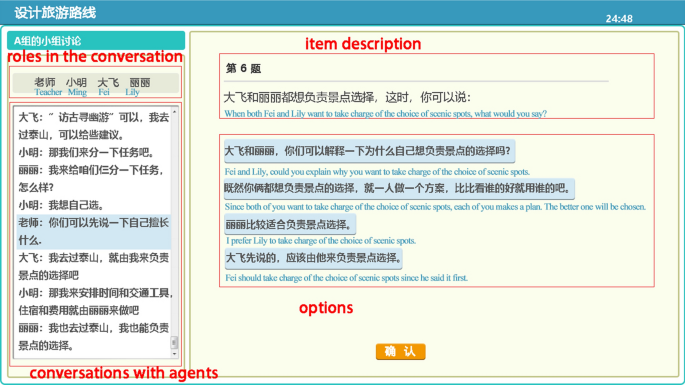Click the 设计旅游路线 title
This screenshot has width=685, height=385.
pos(55,13)
